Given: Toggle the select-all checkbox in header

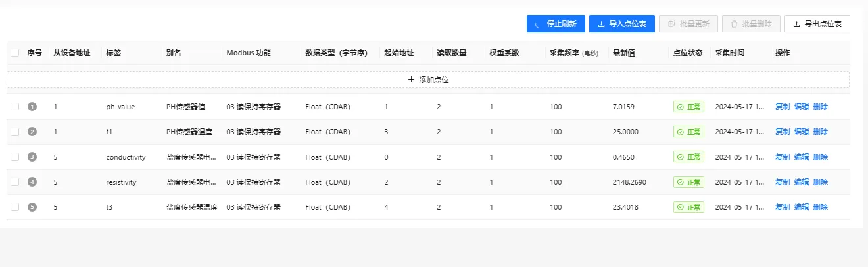Looking at the screenshot, I should click(15, 53).
